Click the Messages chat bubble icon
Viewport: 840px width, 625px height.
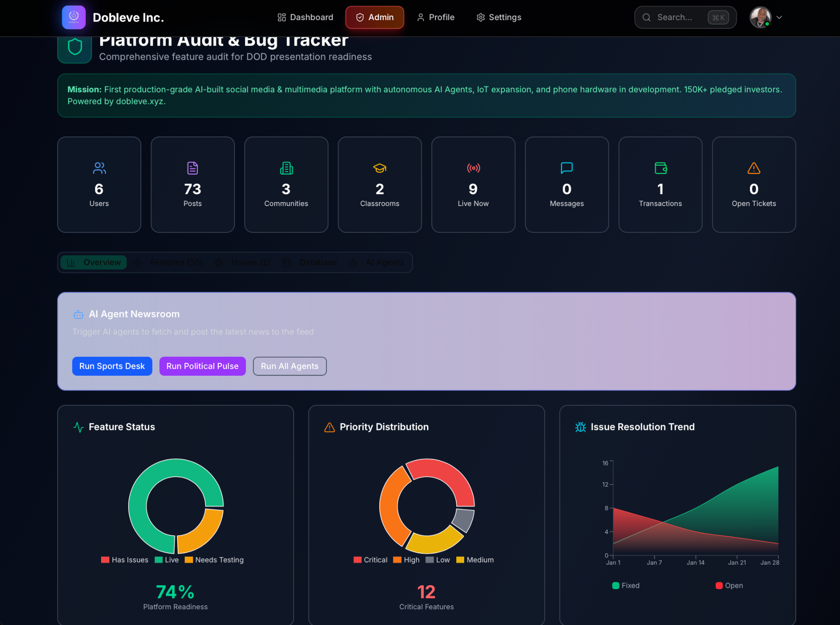tap(567, 168)
